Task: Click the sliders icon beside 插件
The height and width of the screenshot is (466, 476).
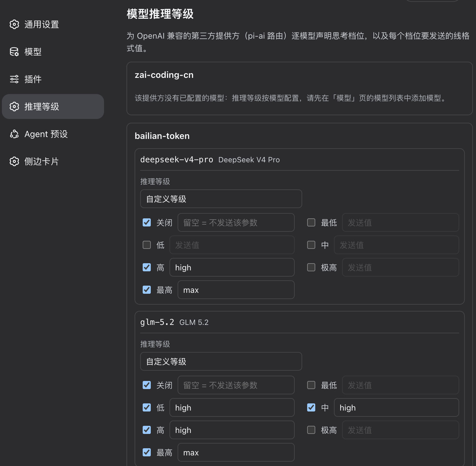Action: click(x=14, y=79)
